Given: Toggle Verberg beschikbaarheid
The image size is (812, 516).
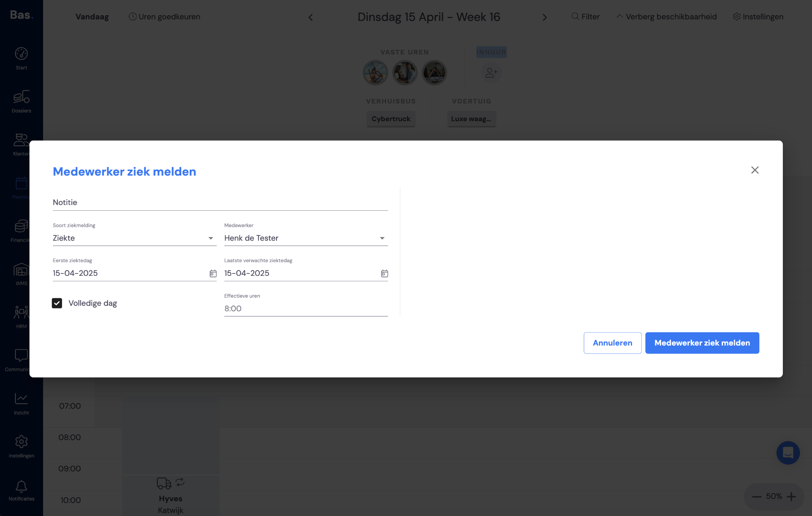Looking at the screenshot, I should click(667, 17).
